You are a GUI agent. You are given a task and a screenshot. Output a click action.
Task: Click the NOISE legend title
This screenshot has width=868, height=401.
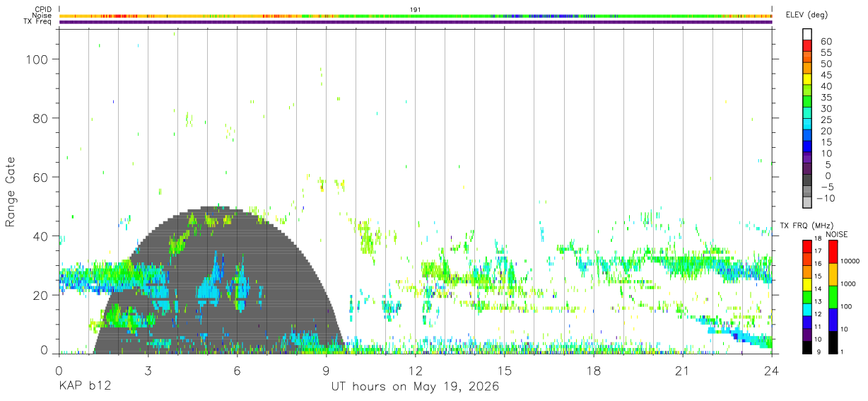837,234
